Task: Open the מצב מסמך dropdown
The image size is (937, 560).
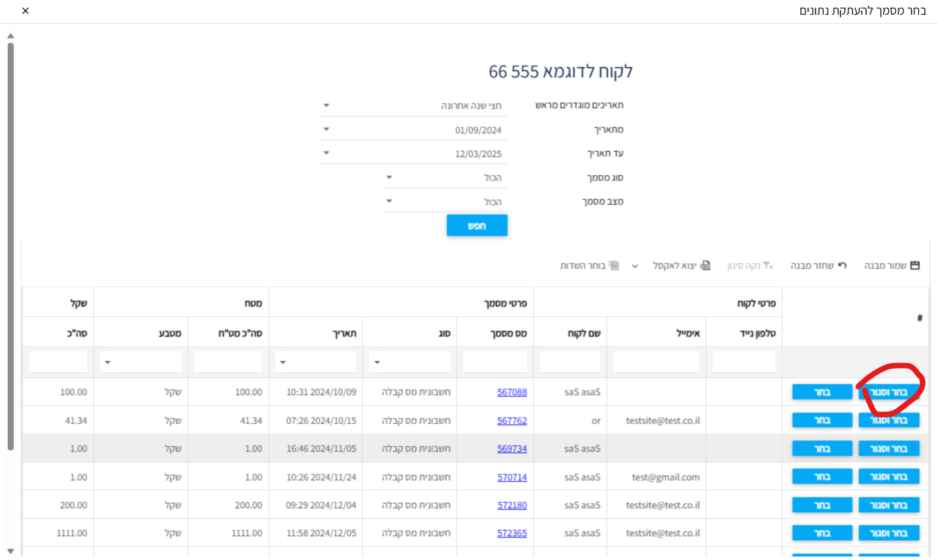Action: click(390, 201)
